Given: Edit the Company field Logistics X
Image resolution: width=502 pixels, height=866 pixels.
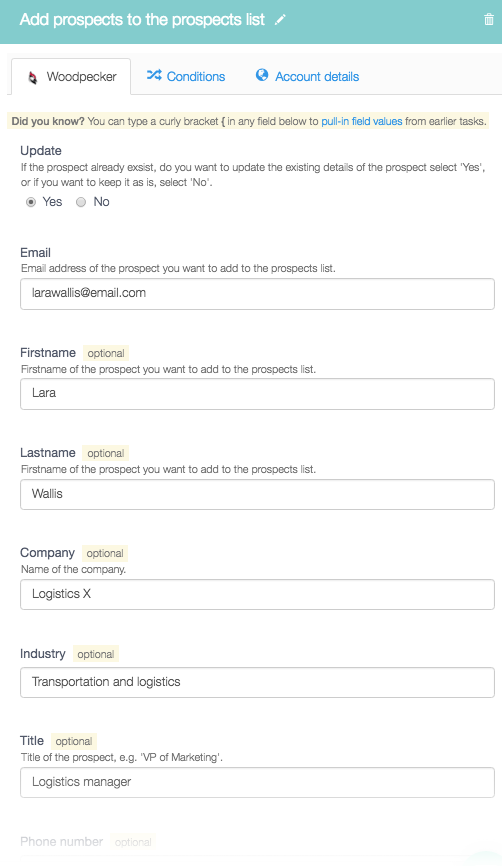Looking at the screenshot, I should [257, 594].
